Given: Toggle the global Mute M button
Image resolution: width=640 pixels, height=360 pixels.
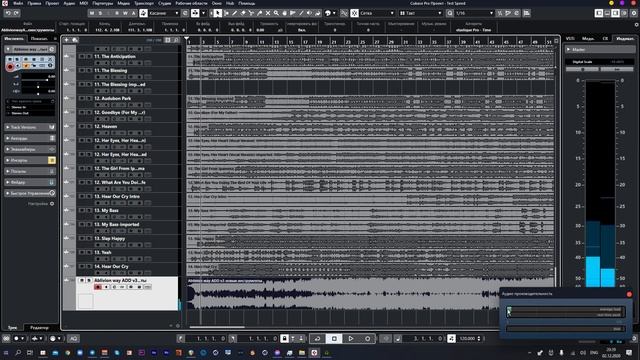Looking at the screenshot, I should click(92, 13).
